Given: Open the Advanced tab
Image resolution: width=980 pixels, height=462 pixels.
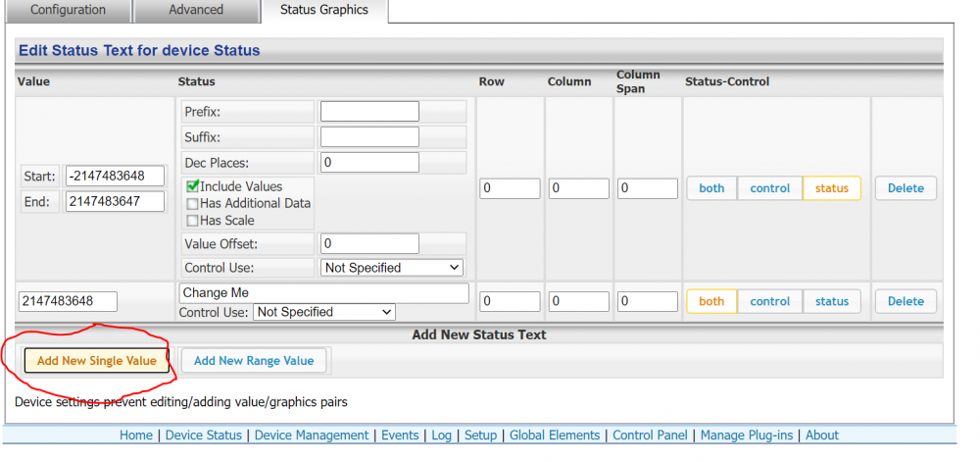Looking at the screenshot, I should [x=196, y=10].
